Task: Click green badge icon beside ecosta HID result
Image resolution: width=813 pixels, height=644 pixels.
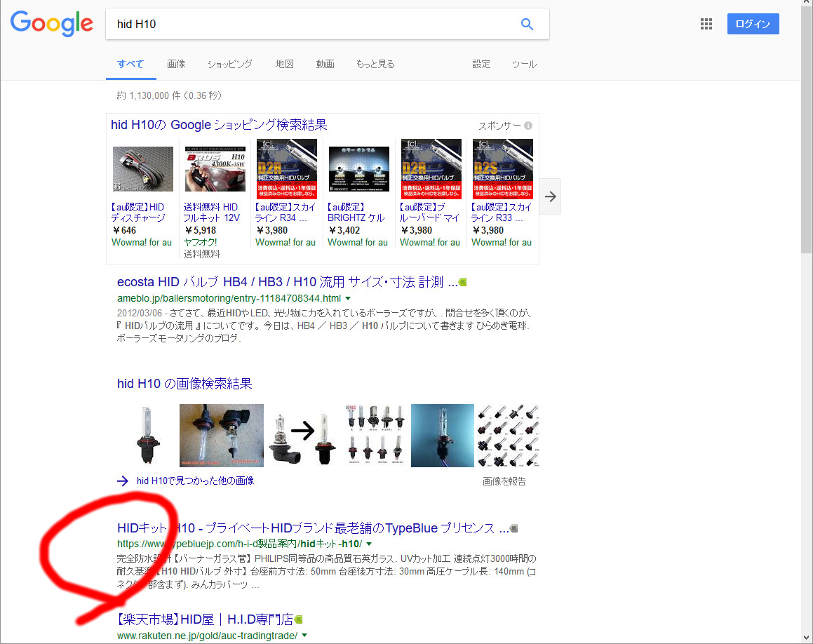Action: 463,282
